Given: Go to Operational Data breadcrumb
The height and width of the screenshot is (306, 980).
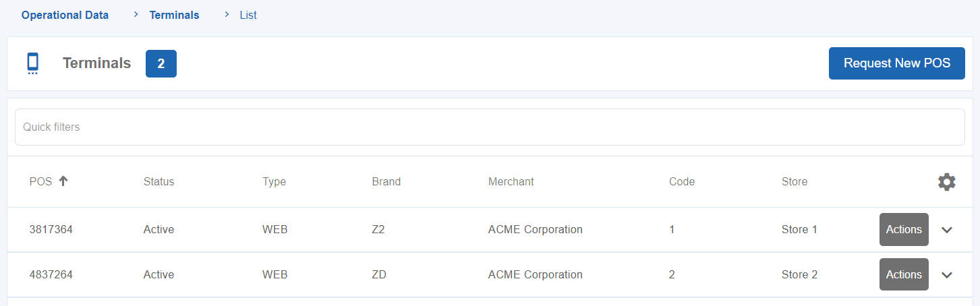Looking at the screenshot, I should 65,15.
